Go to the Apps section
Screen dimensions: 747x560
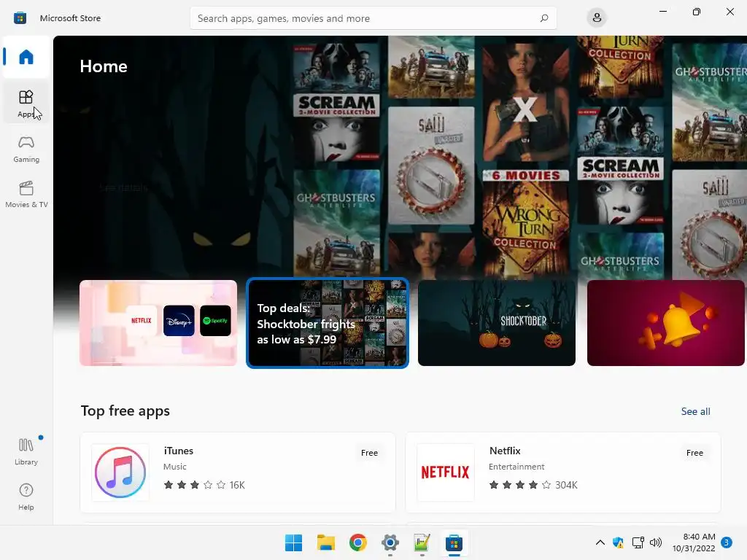[26, 103]
